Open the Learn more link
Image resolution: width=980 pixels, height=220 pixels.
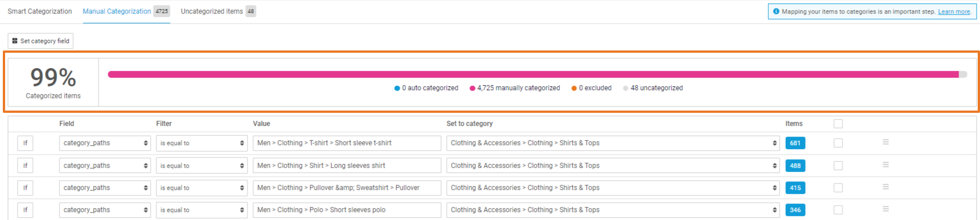coord(954,11)
